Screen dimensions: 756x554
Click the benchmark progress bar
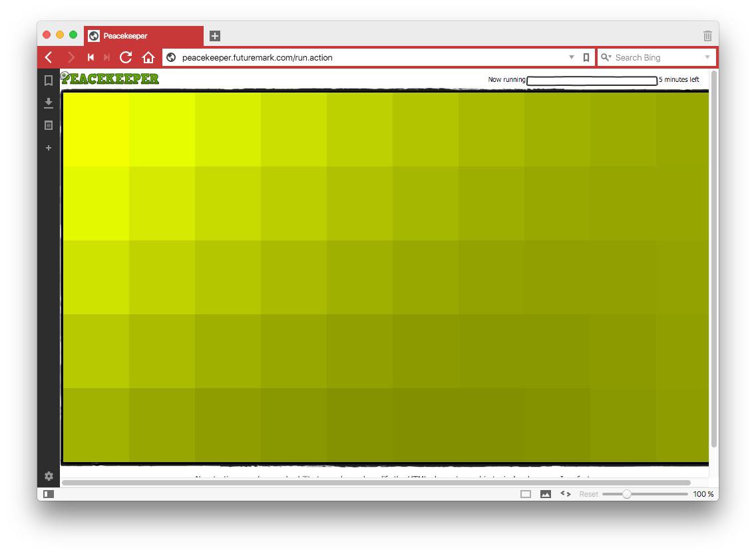tap(592, 81)
